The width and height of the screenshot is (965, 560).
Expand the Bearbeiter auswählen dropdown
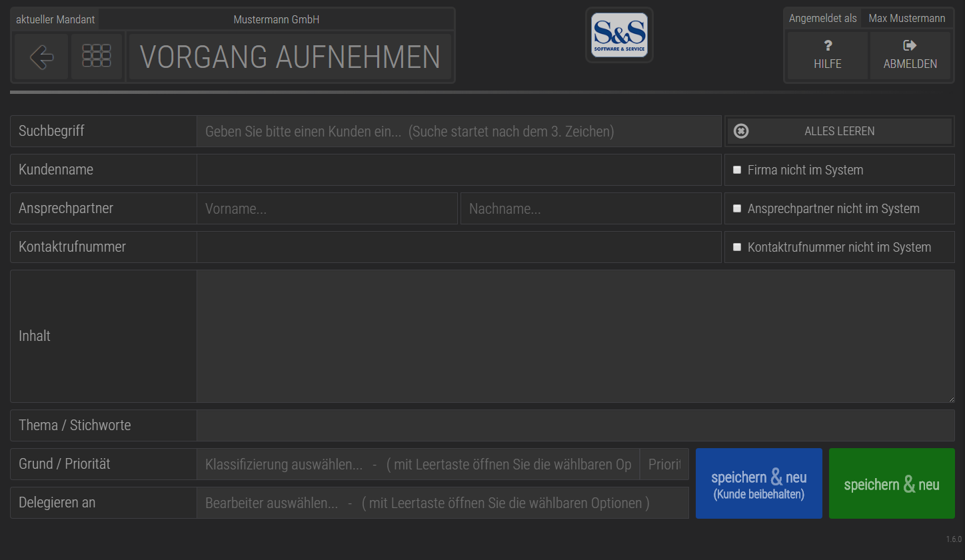click(x=443, y=503)
